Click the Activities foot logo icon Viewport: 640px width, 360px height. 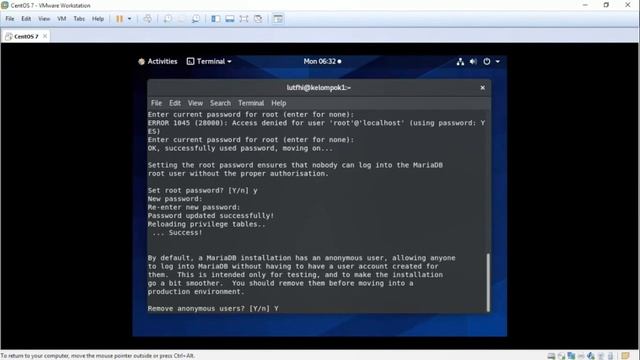click(x=142, y=62)
